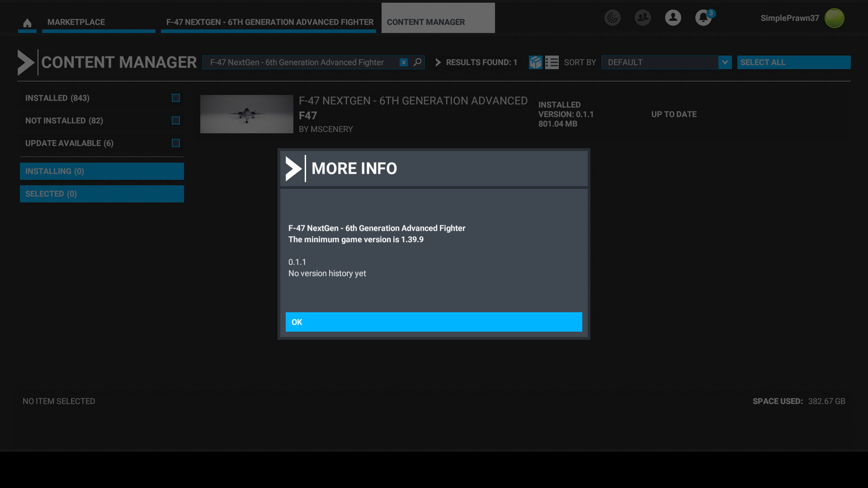868x488 pixels.
Task: Clear the search field with X icon
Action: pyautogui.click(x=404, y=62)
